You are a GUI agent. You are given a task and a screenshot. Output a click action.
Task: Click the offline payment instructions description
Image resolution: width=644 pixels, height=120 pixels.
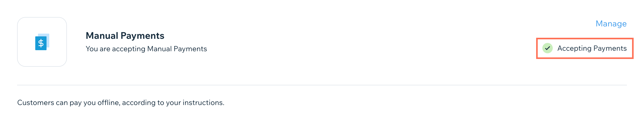[121, 103]
